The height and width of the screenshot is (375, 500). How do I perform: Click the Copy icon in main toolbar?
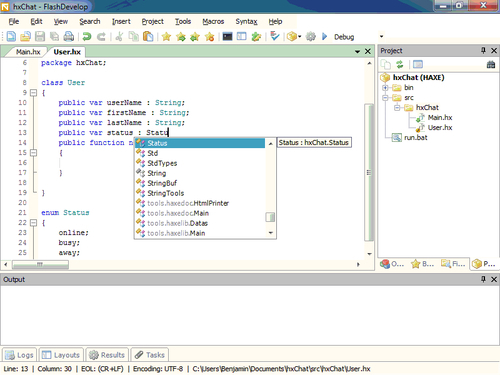pyautogui.click(x=134, y=36)
